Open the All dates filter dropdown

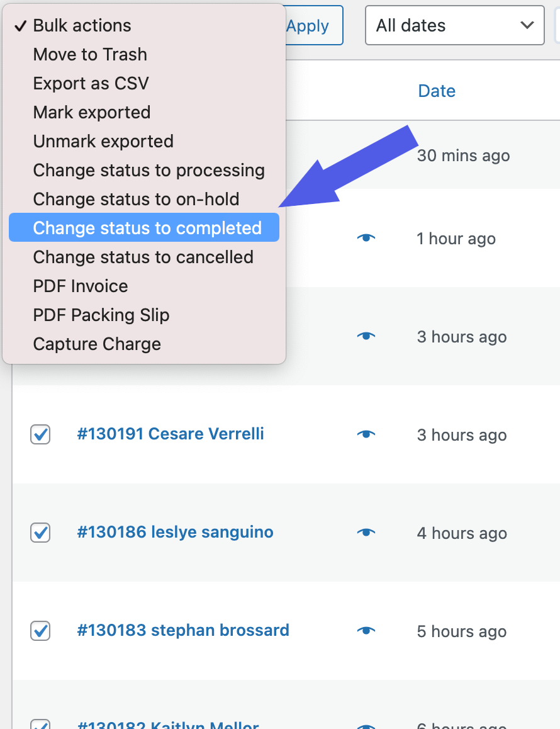(454, 26)
